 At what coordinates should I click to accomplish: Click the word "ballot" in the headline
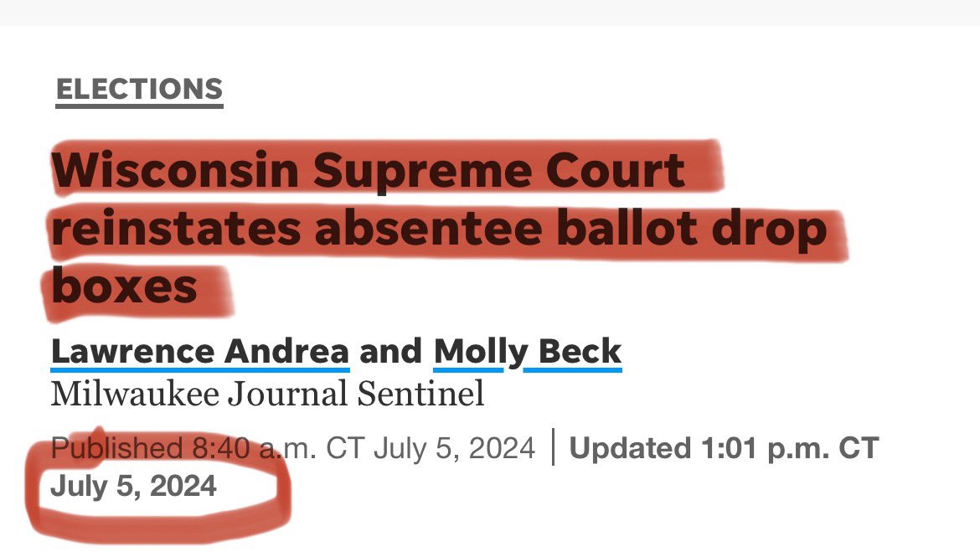coord(626,230)
